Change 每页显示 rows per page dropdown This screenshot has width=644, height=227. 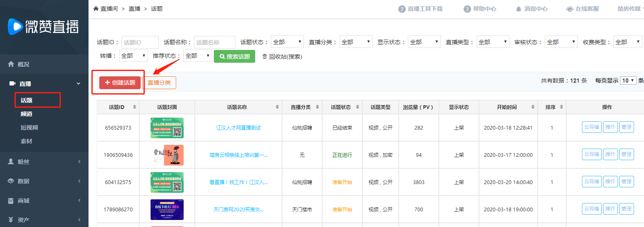[628, 80]
